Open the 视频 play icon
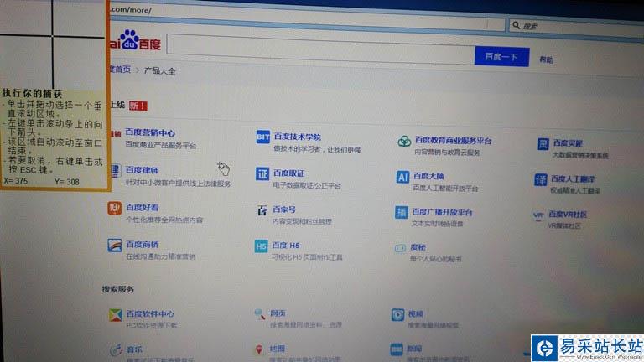 pyautogui.click(x=397, y=315)
